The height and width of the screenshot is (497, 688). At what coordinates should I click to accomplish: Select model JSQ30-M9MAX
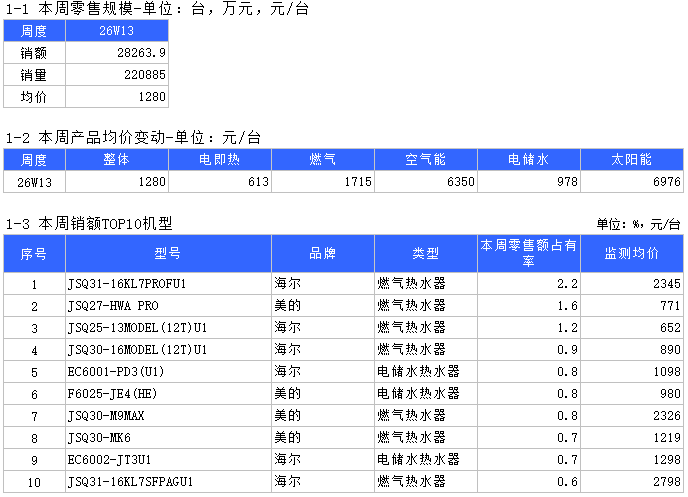point(106,415)
